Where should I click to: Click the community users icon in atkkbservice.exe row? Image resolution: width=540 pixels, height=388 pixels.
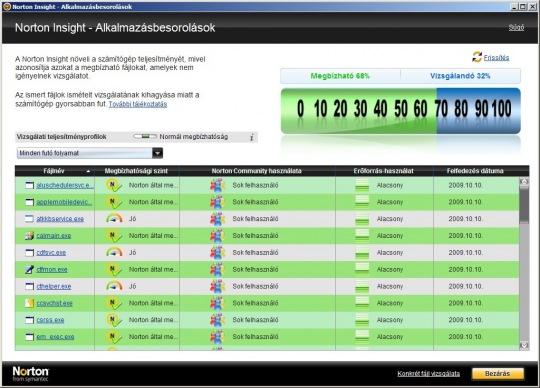coord(217,219)
